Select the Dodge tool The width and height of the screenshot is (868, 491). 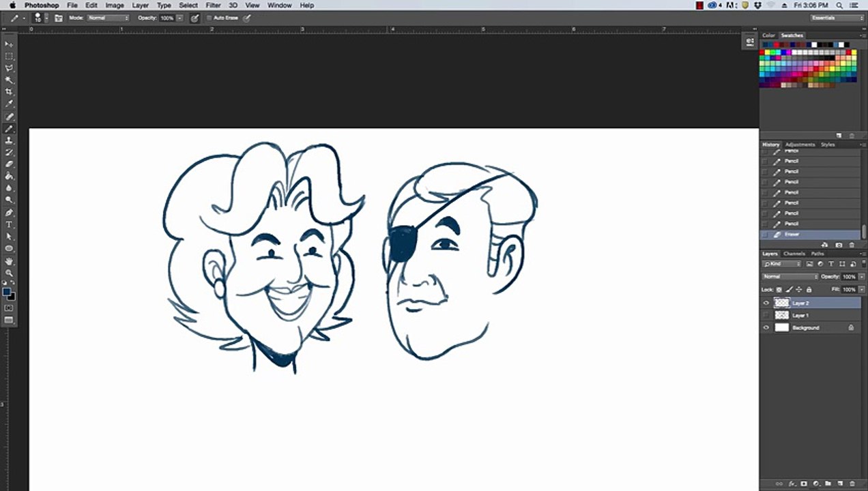tap(10, 200)
